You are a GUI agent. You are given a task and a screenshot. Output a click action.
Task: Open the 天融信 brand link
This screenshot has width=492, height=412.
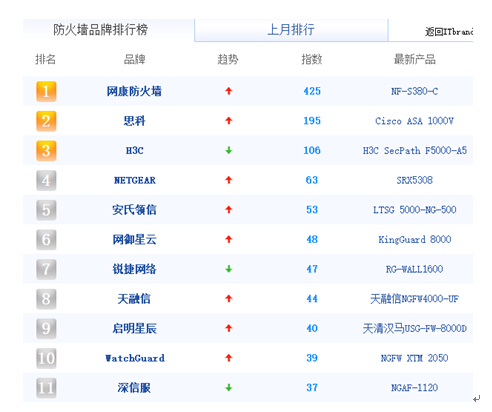pos(134,299)
